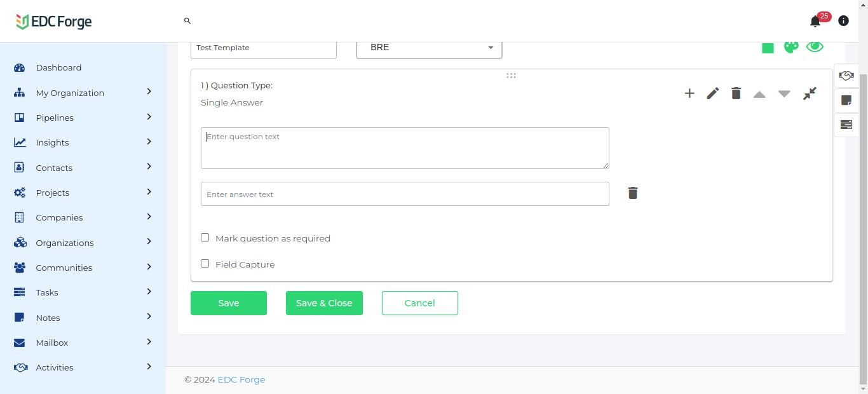
Task: Edit question using the pencil icon
Action: click(713, 93)
